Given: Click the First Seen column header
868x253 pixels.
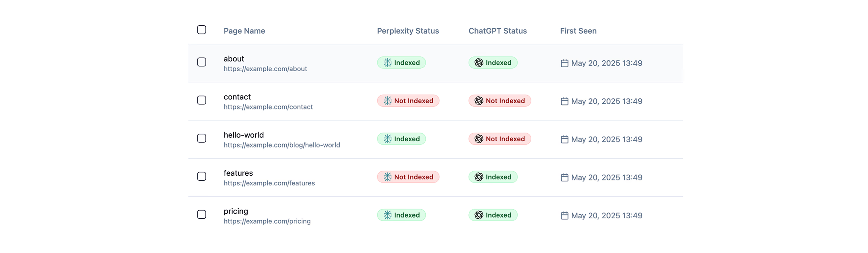Looking at the screenshot, I should coord(578,31).
